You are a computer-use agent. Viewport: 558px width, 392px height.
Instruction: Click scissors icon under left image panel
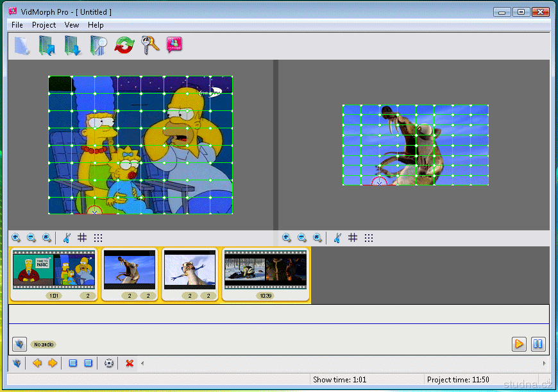click(66, 238)
